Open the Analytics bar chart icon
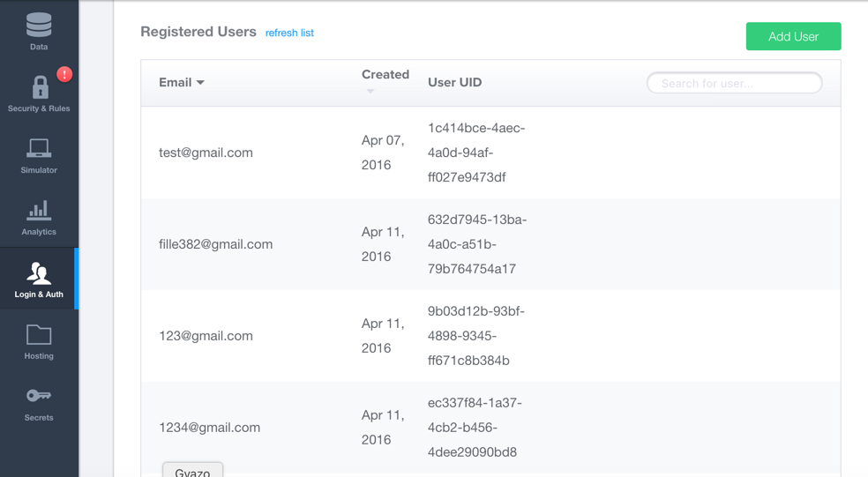The width and height of the screenshot is (868, 477). (39, 210)
